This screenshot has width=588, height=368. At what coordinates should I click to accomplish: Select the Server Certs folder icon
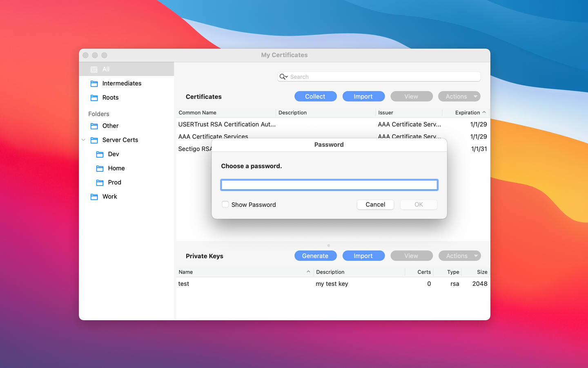[95, 140]
